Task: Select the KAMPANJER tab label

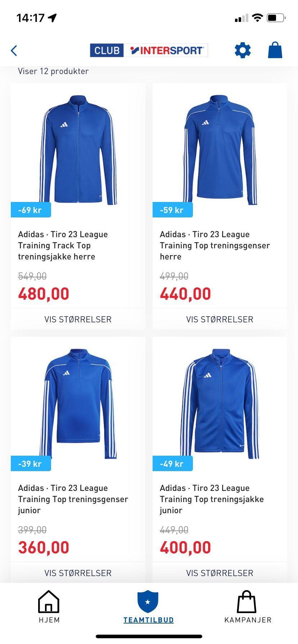Action: [x=248, y=620]
